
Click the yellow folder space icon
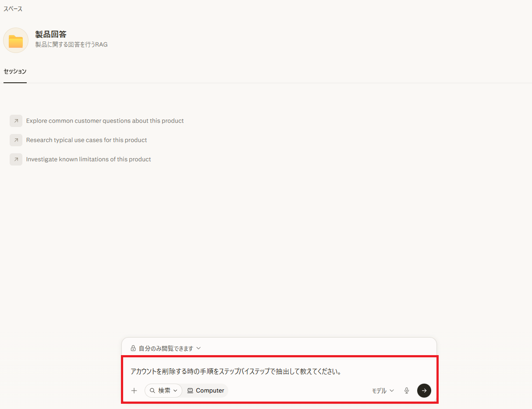(x=16, y=40)
